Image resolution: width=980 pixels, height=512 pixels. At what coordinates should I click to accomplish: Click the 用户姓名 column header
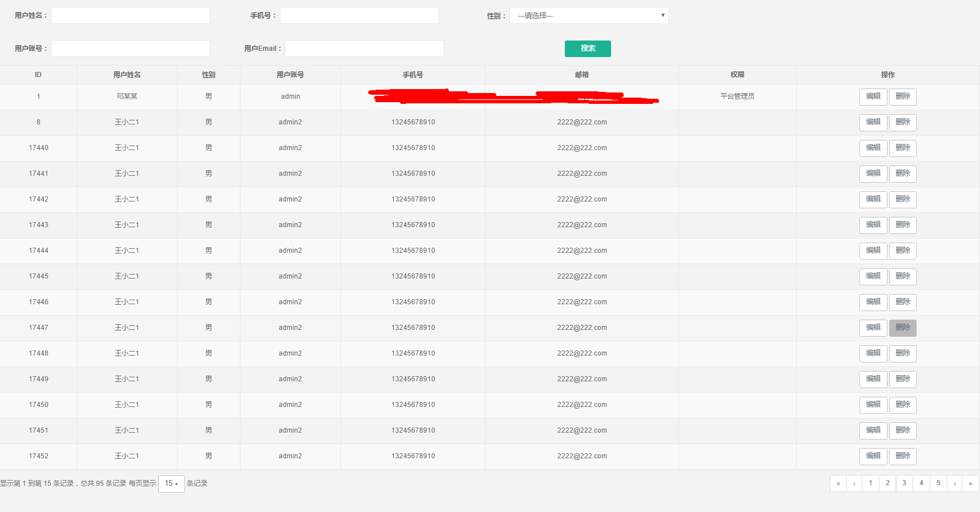[x=127, y=75]
